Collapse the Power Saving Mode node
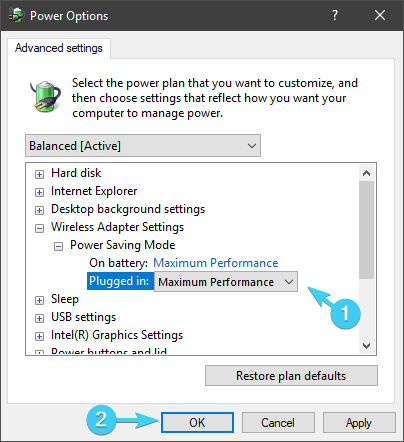 click(x=58, y=246)
